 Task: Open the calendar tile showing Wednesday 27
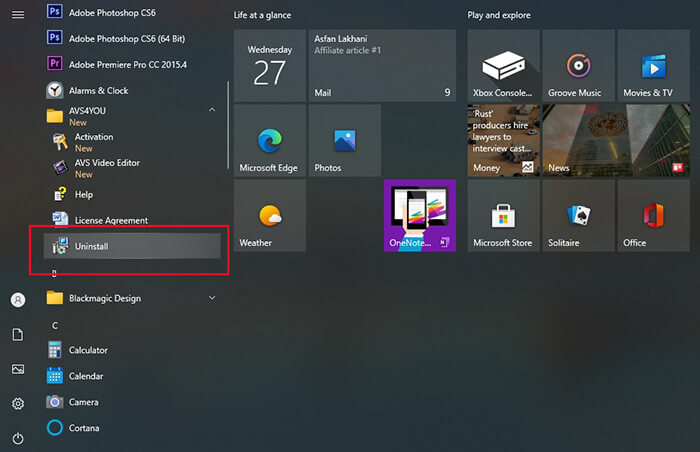(270, 66)
